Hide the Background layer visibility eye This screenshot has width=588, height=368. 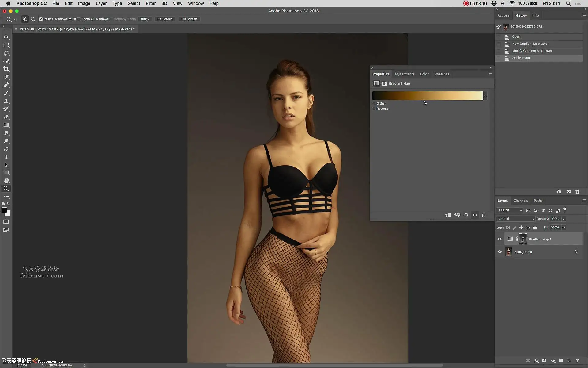pyautogui.click(x=499, y=252)
